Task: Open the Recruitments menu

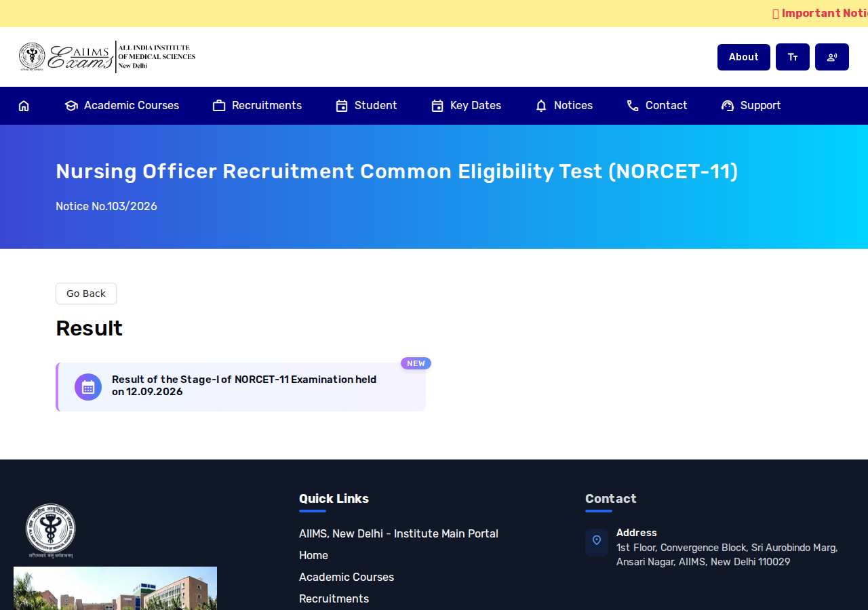Action: click(257, 106)
